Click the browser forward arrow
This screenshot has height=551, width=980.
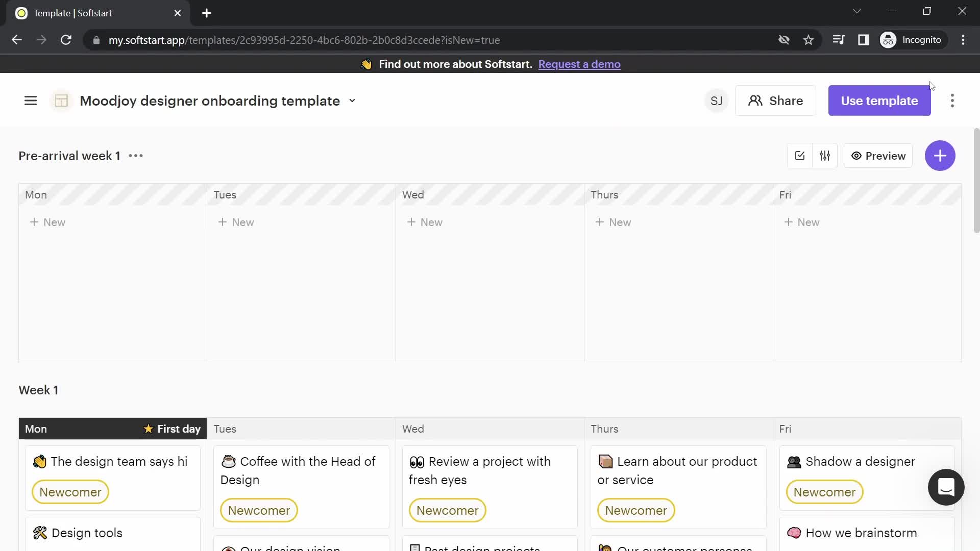41,40
